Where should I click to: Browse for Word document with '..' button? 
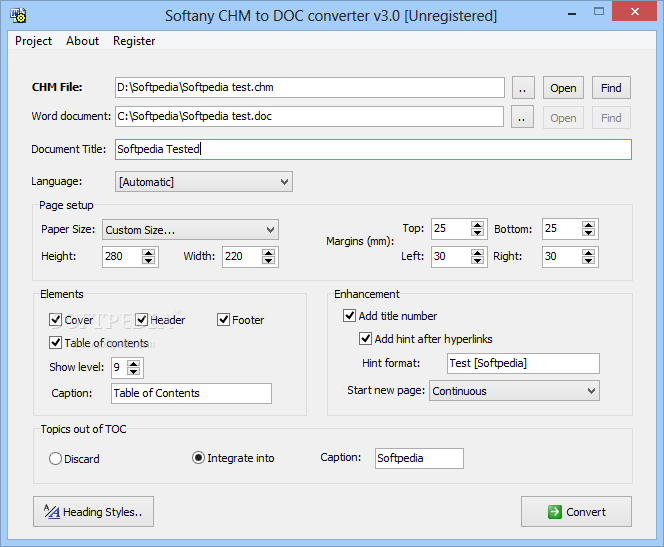522,117
